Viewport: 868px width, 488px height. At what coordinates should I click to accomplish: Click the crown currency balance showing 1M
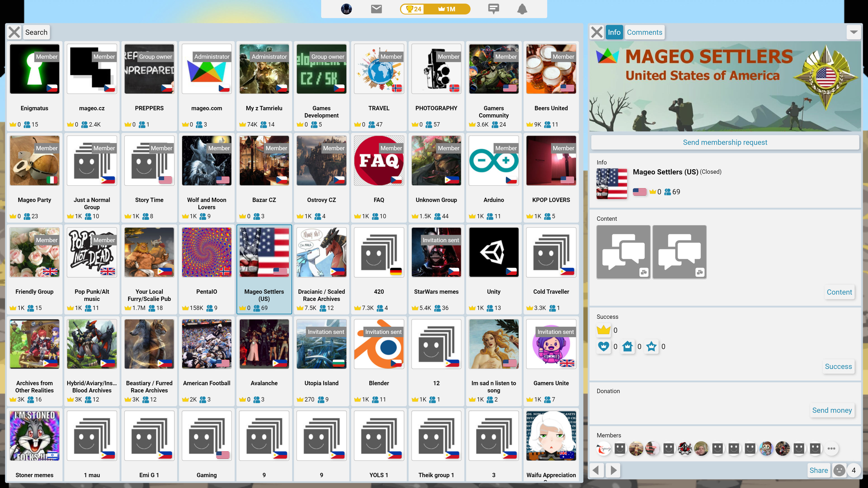click(x=447, y=9)
